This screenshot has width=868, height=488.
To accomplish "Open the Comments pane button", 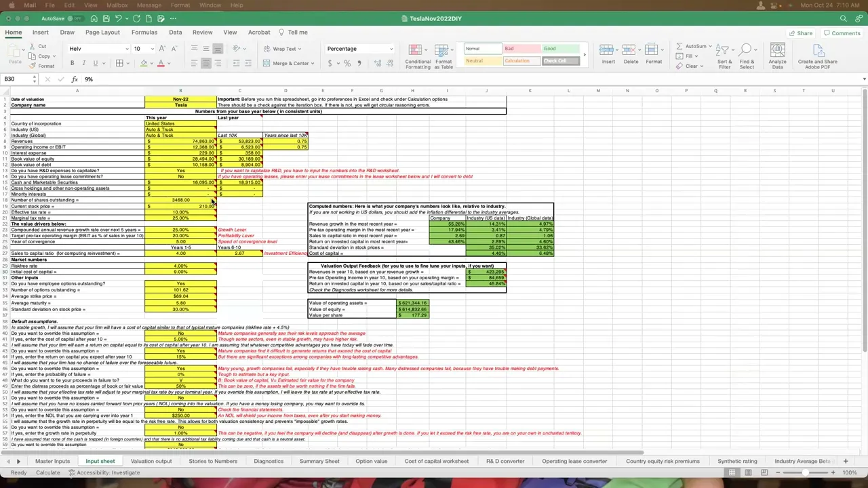I will coord(841,33).
